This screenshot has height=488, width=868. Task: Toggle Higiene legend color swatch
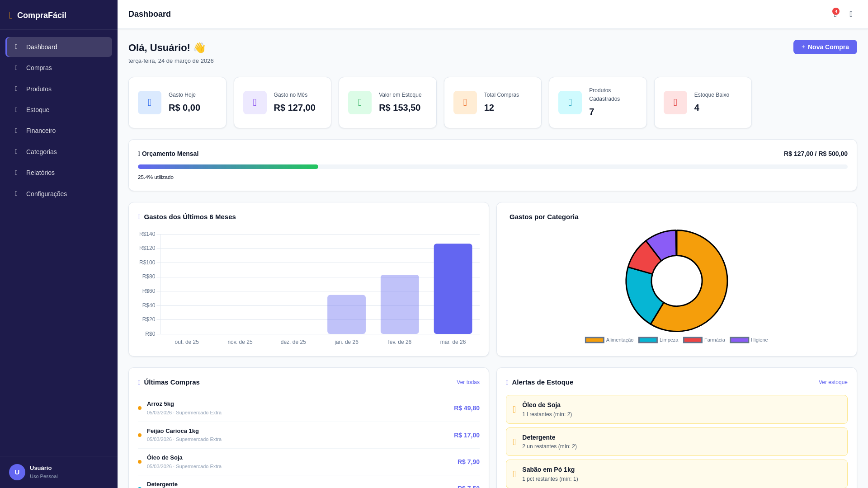pyautogui.click(x=739, y=340)
